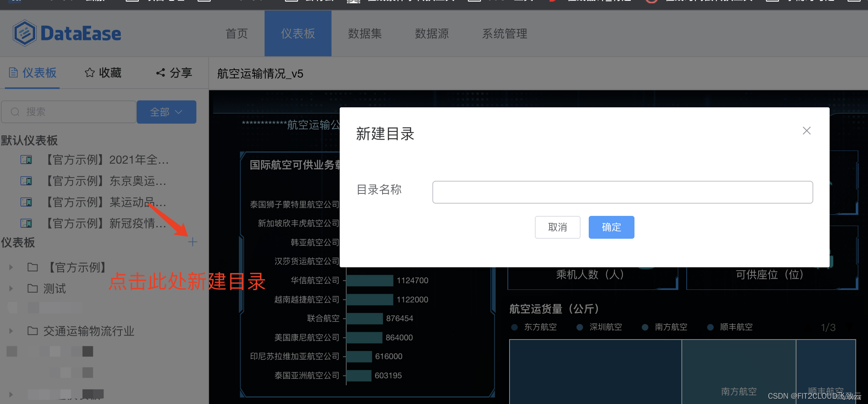
Task: Switch to the 数据集 tab
Action: (365, 33)
